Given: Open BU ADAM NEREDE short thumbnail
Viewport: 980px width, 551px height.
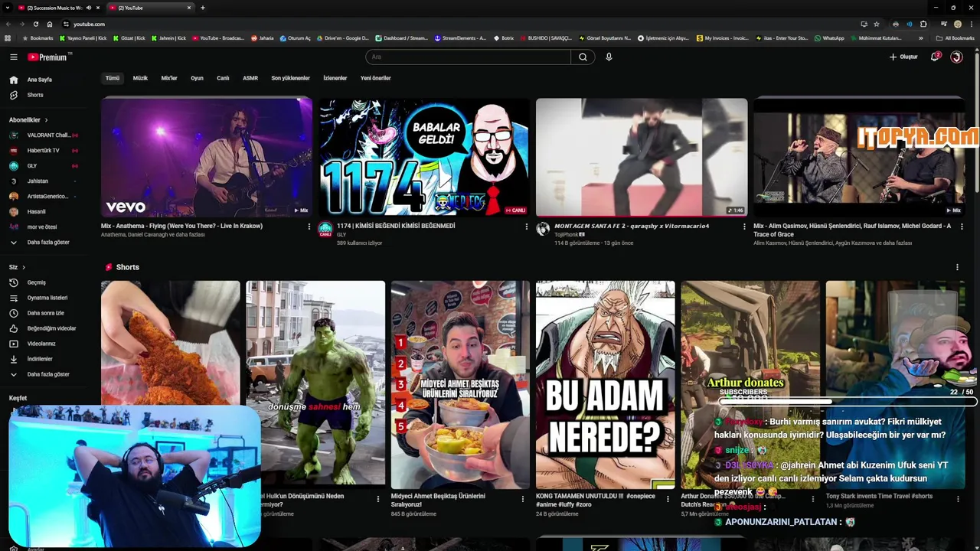Looking at the screenshot, I should (605, 384).
